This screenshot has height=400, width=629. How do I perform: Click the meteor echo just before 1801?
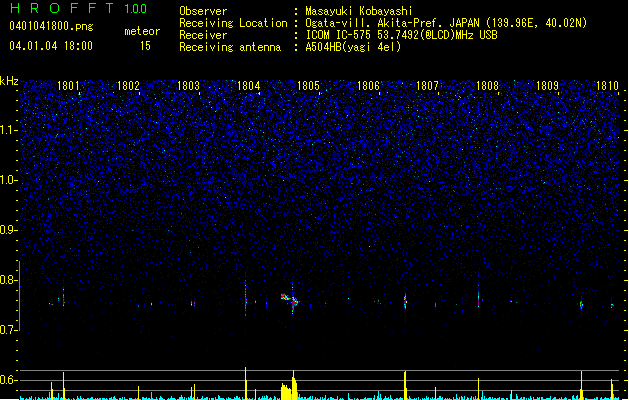[63, 297]
